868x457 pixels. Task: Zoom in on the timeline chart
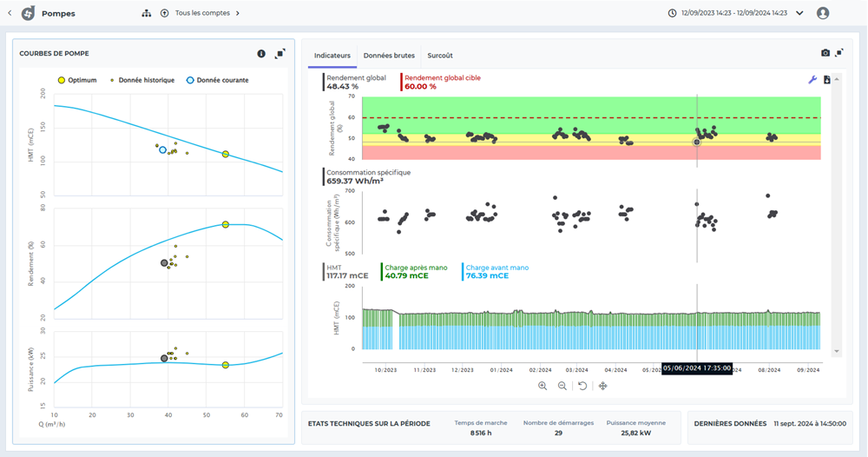pyautogui.click(x=542, y=386)
